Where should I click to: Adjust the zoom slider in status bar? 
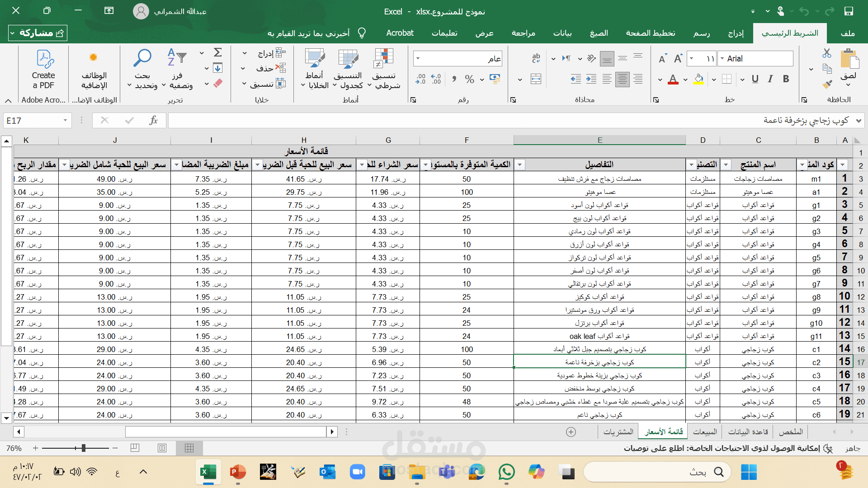point(83,448)
